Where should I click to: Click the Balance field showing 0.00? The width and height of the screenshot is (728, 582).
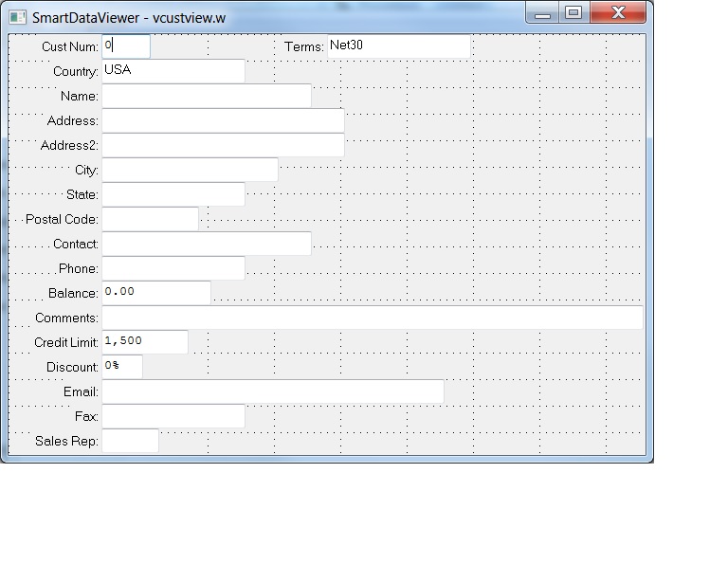pyautogui.click(x=156, y=292)
